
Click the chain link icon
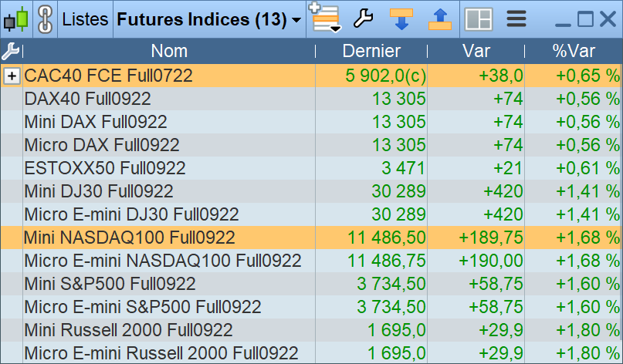45,19
